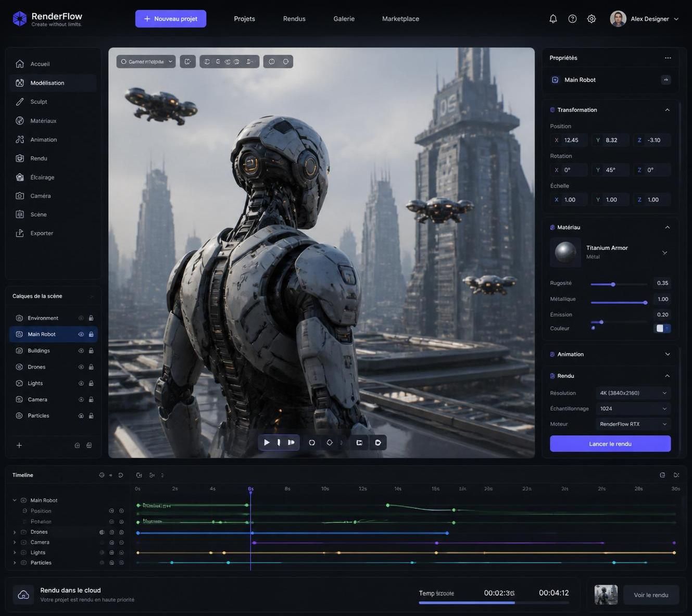
Task: Select the Main Robot layer row
Action: pos(53,334)
